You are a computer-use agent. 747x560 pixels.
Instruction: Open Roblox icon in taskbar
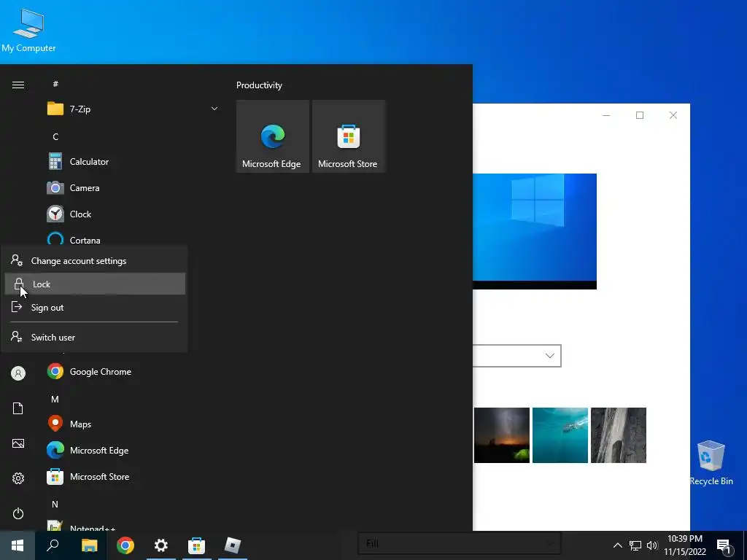click(233, 545)
